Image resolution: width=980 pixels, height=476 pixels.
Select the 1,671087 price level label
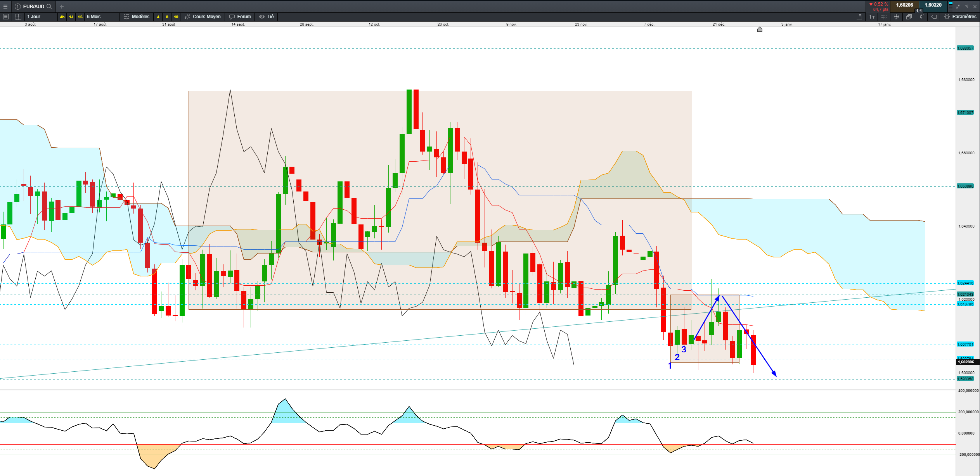[965, 112]
